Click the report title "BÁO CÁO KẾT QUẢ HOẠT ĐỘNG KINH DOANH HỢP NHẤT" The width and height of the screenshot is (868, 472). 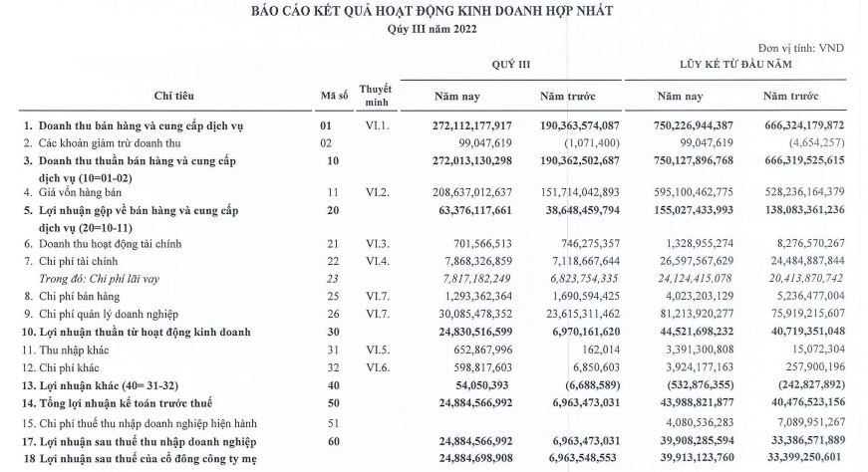(432, 11)
